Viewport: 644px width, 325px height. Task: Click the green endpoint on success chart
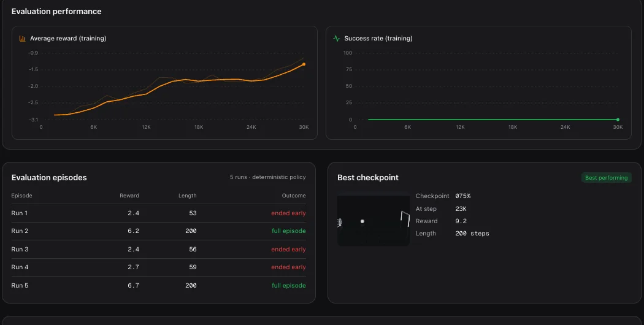(x=618, y=120)
